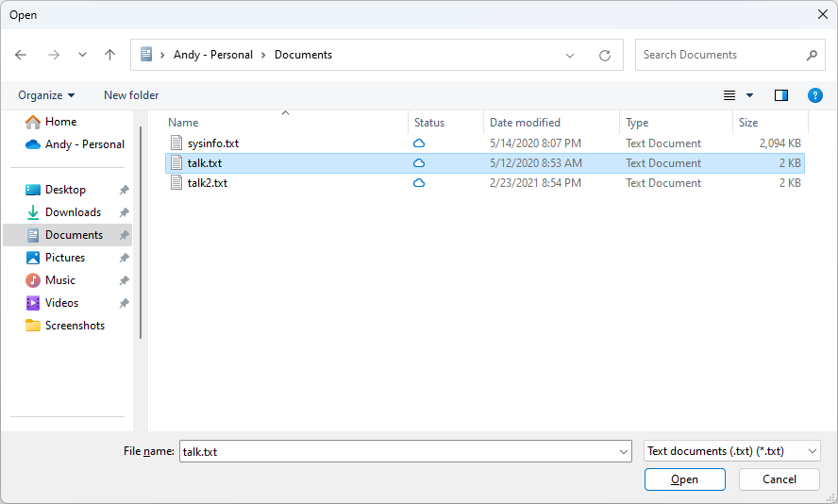Cancel the Open dialog
The width and height of the screenshot is (838, 504).
(x=779, y=479)
